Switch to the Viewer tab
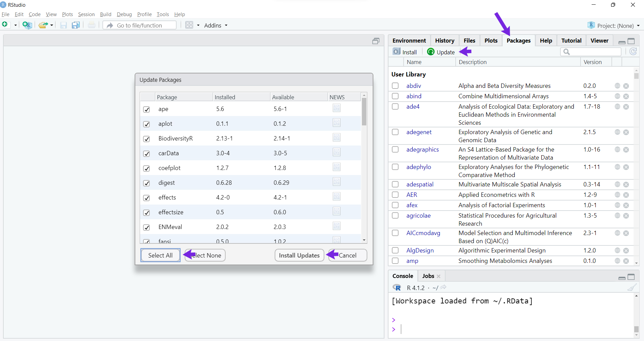The image size is (644, 341). click(x=599, y=41)
